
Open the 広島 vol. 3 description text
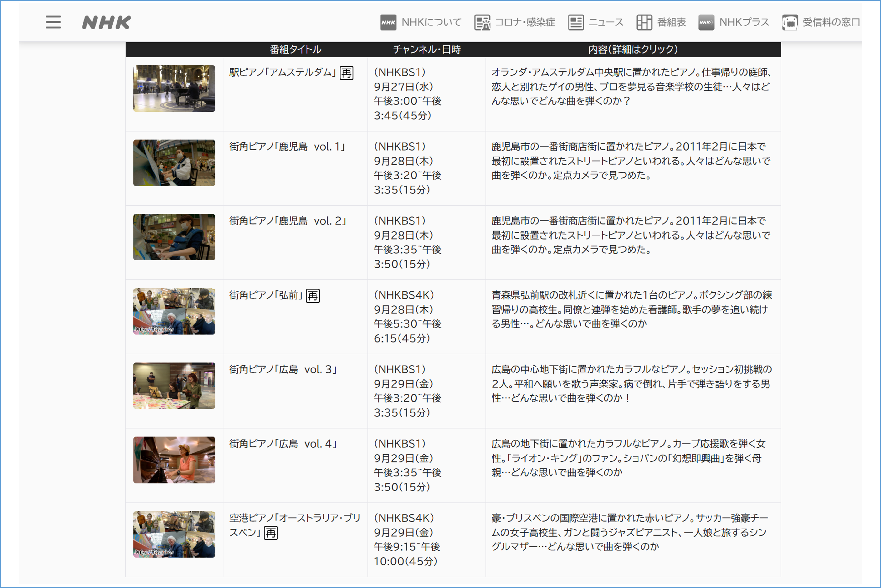(x=631, y=384)
